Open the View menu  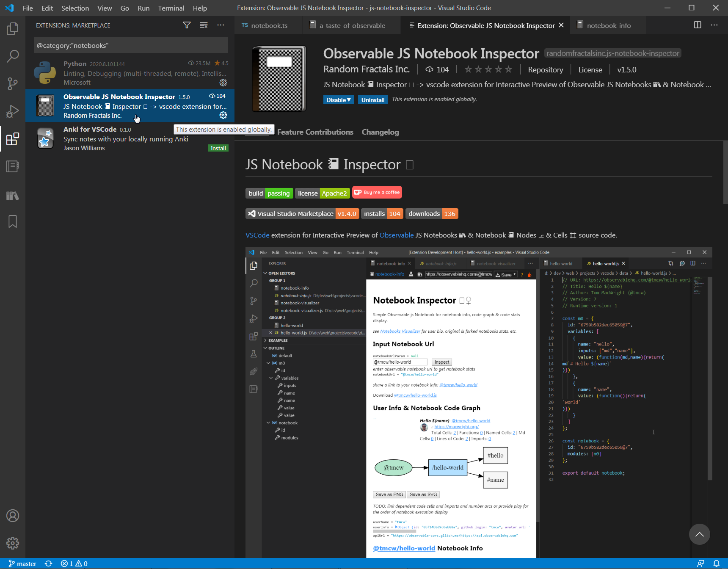[105, 8]
